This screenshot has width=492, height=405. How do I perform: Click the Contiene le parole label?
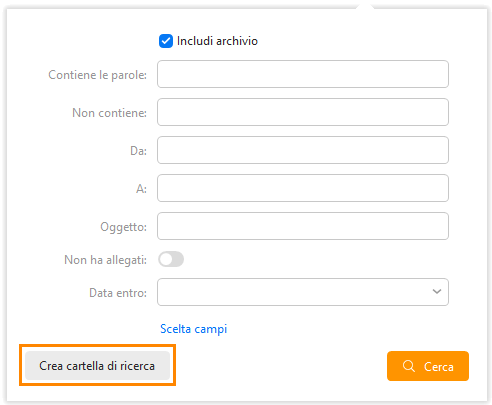click(97, 75)
